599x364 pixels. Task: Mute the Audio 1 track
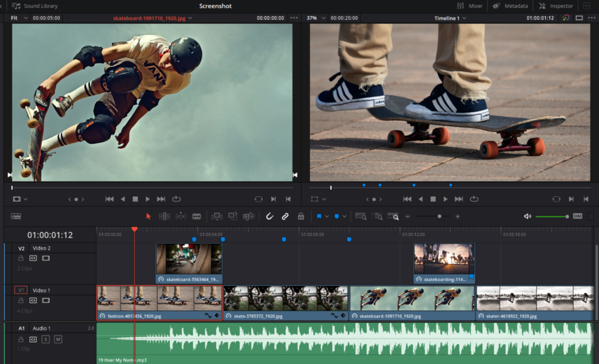coord(58,339)
